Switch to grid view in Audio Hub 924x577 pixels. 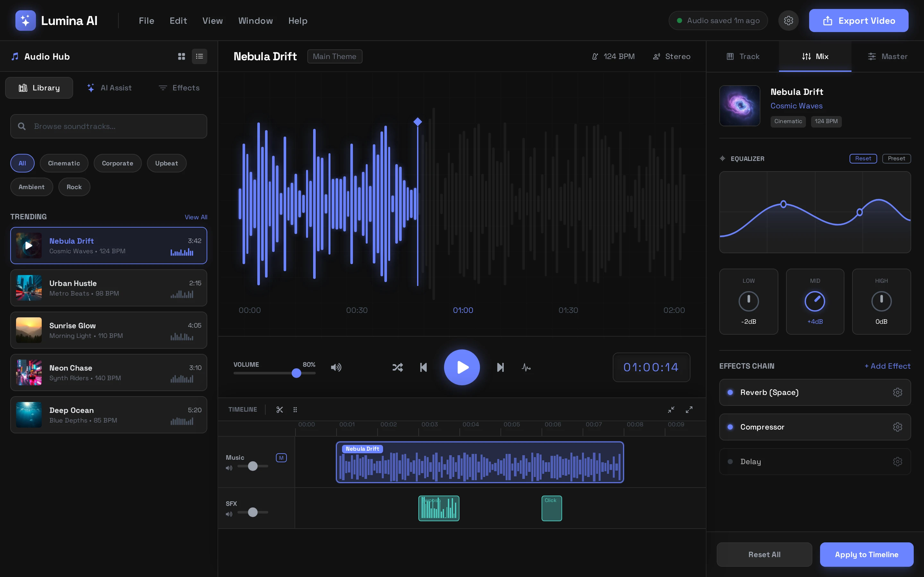(x=181, y=56)
